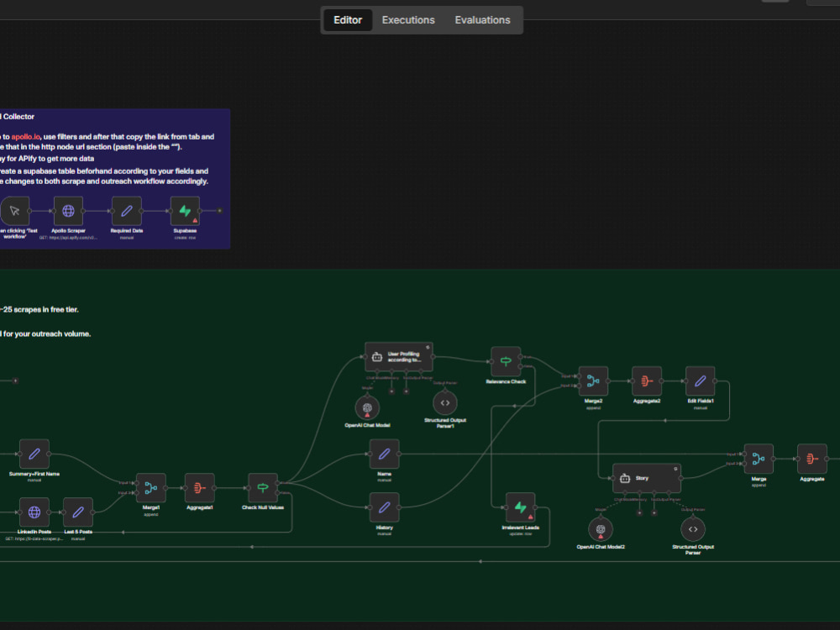Select the Irrelevant Leads Supabase node
840x630 pixels.
click(x=520, y=507)
